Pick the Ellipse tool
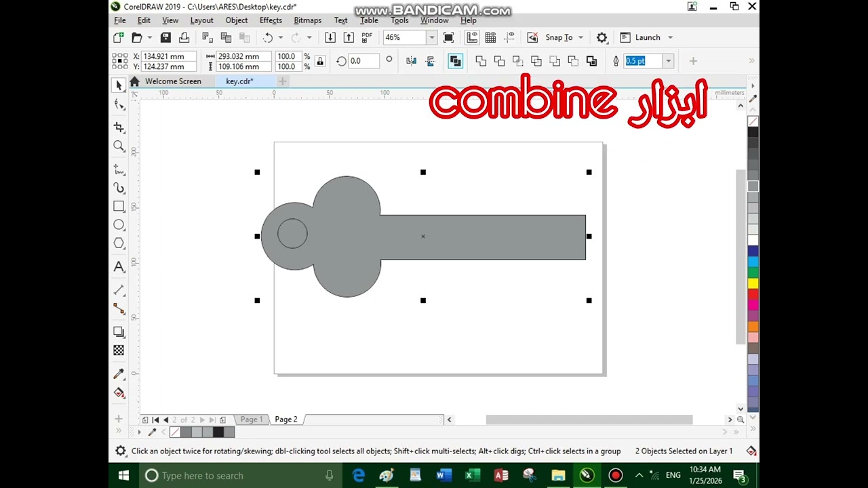Image resolution: width=868 pixels, height=488 pixels. tap(119, 225)
